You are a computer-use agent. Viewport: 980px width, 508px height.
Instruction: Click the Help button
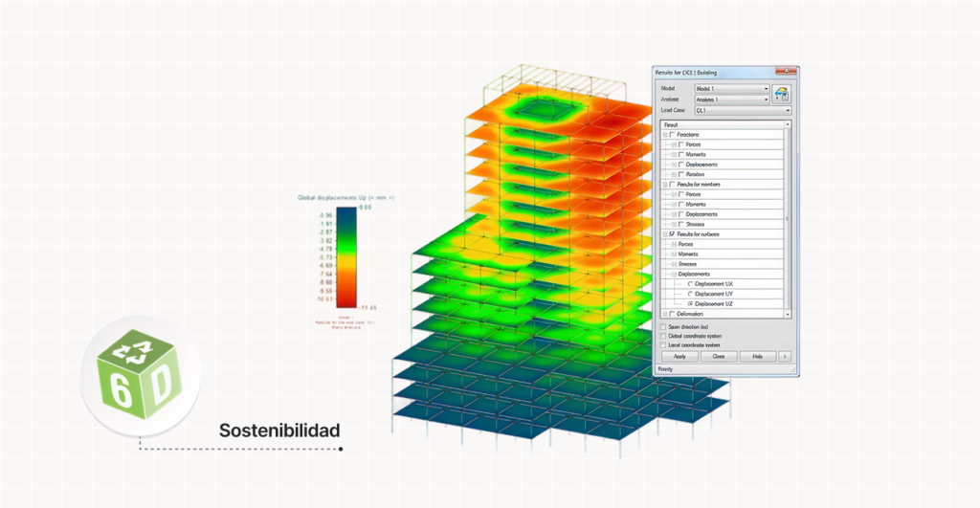click(757, 356)
